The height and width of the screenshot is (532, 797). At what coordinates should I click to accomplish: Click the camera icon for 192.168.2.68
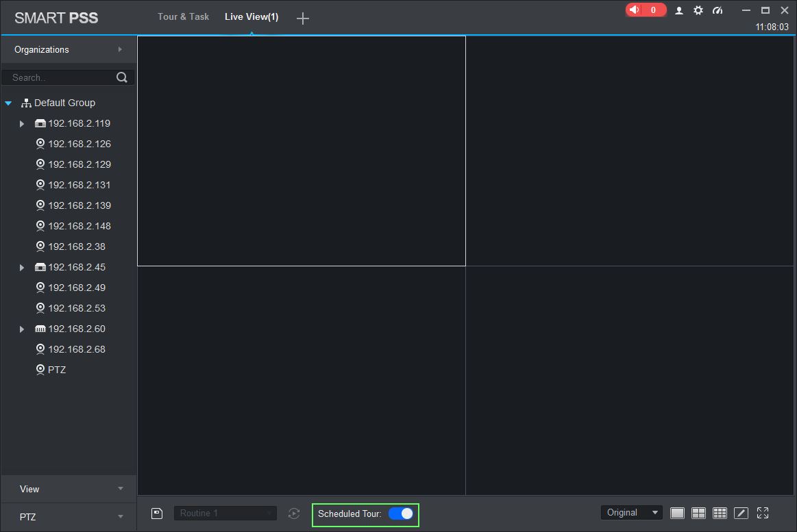[40, 349]
